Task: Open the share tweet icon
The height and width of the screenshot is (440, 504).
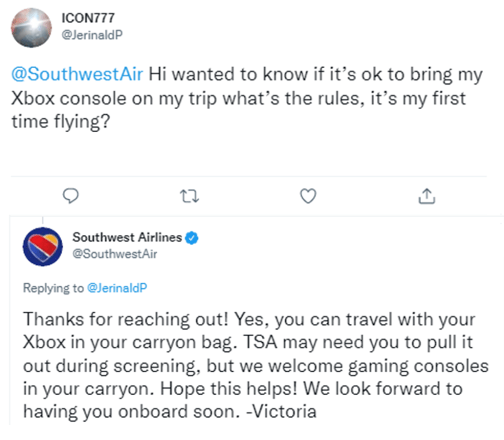Action: pos(427,196)
